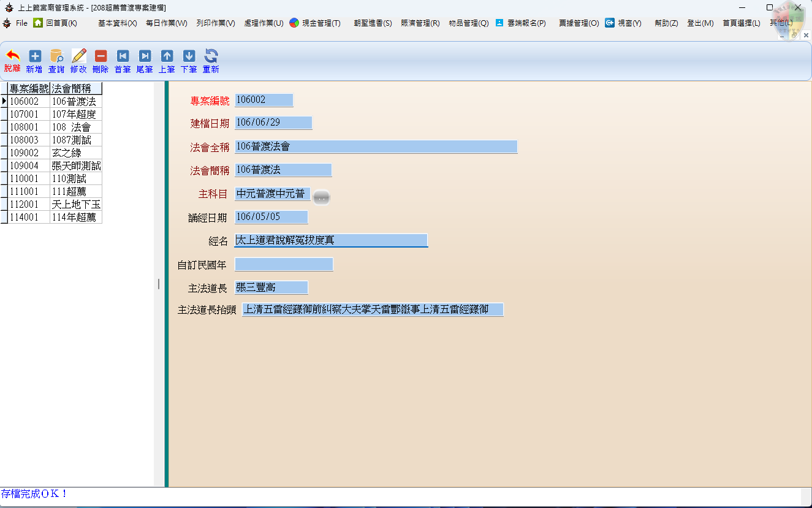Image resolution: width=812 pixels, height=508 pixels.
Task: Click the empty 自訂民國年 field
Action: (x=284, y=265)
